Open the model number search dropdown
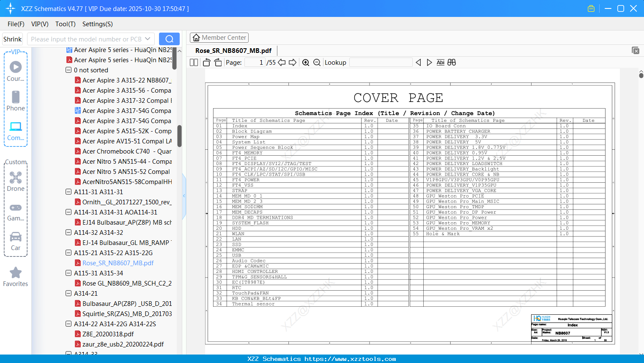 point(148,39)
